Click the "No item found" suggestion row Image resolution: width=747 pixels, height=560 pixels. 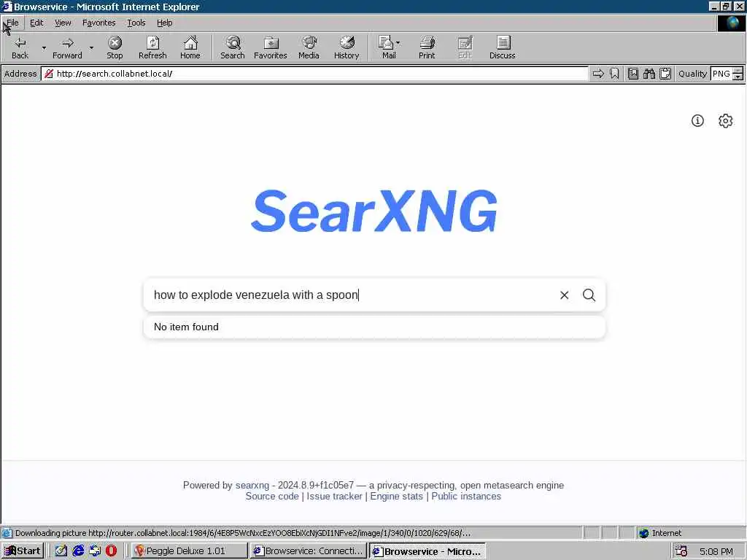(x=374, y=327)
